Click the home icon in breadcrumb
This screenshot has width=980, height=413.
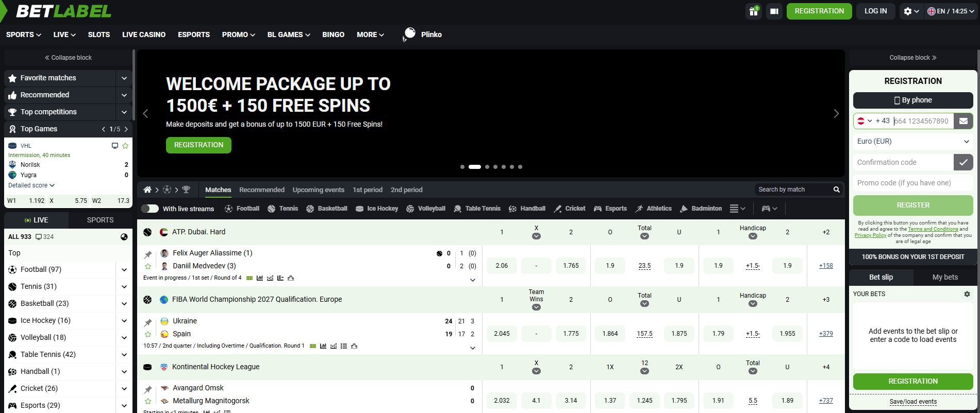(x=147, y=190)
